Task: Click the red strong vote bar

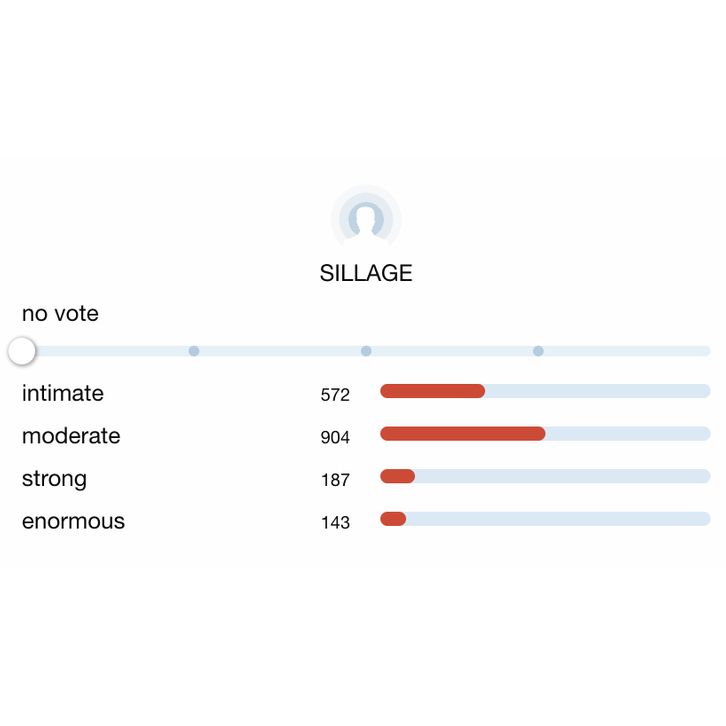Action: pyautogui.click(x=397, y=476)
